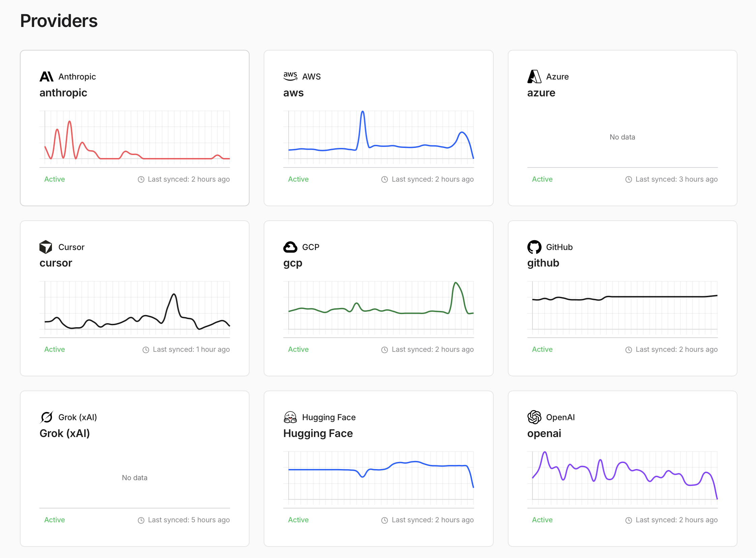Image resolution: width=756 pixels, height=558 pixels.
Task: Click the Active status on aws card
Action: (x=298, y=179)
